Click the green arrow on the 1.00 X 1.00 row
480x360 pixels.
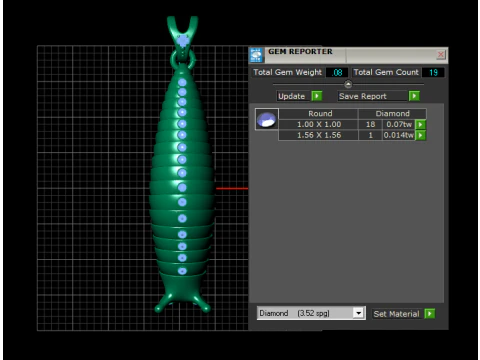pos(421,124)
